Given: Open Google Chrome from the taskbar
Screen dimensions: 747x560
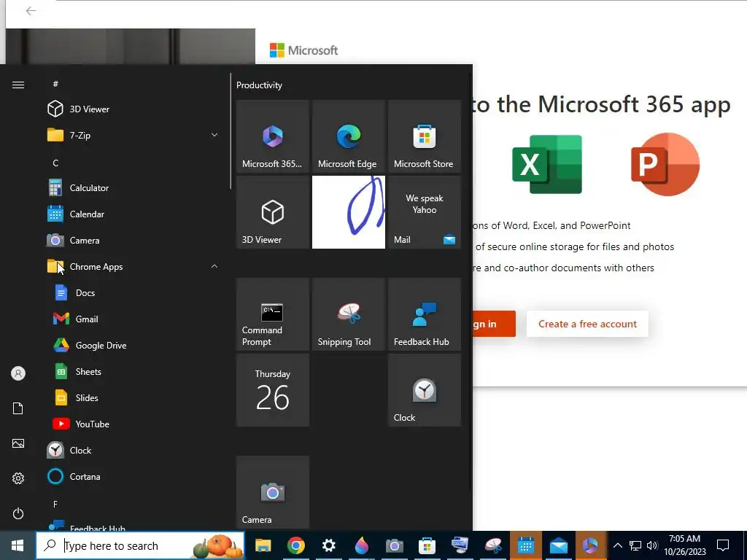Looking at the screenshot, I should (x=296, y=545).
